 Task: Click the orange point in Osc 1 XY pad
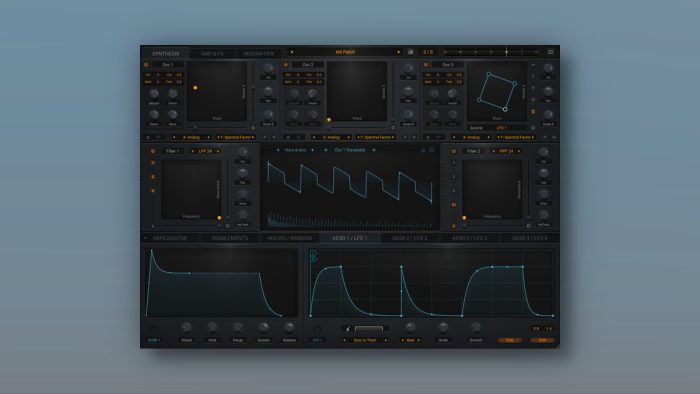click(x=195, y=88)
